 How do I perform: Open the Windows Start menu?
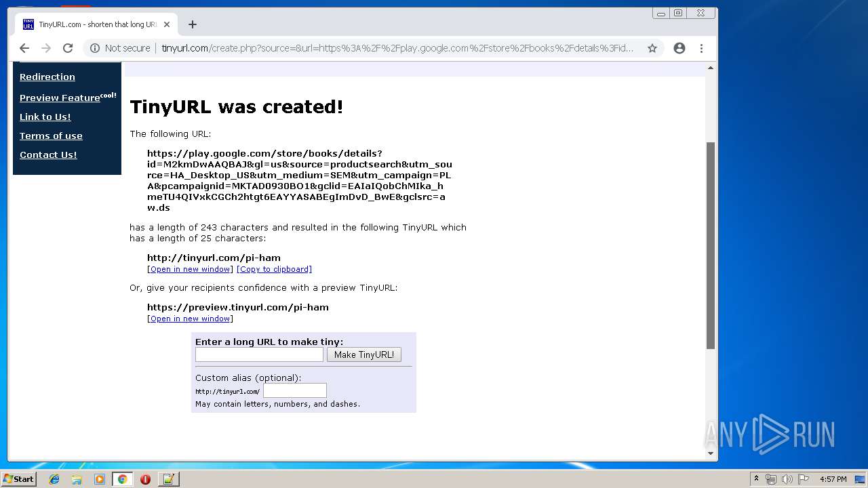point(18,479)
